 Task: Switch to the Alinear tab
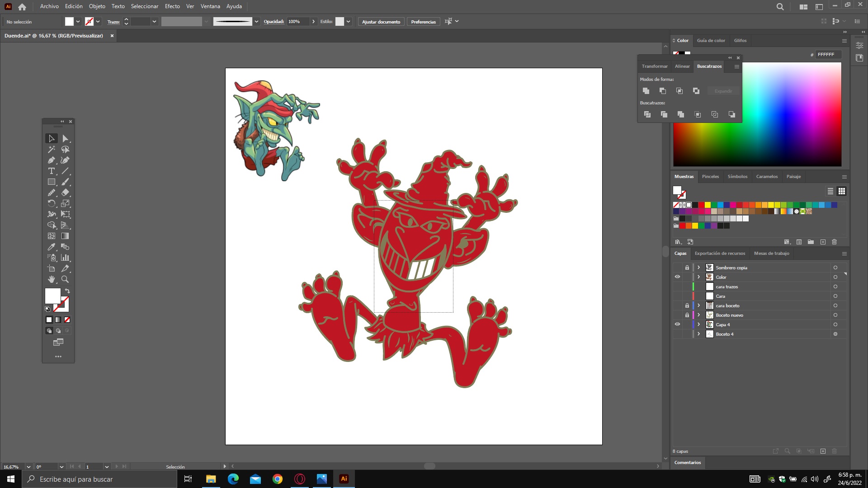click(x=682, y=66)
